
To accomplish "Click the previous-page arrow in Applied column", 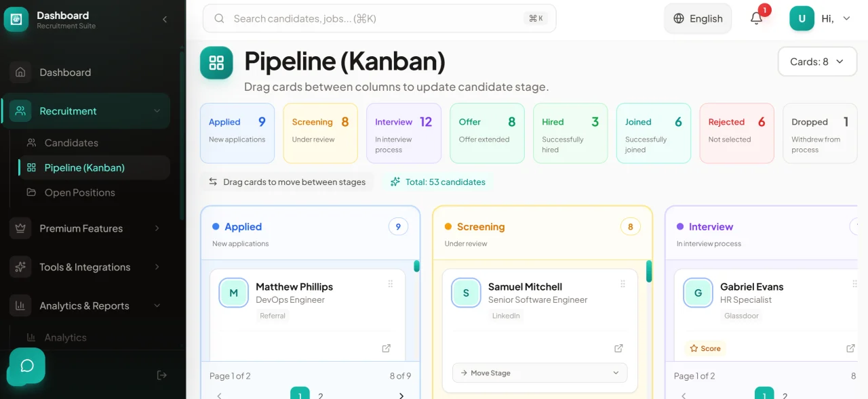I will (x=219, y=396).
